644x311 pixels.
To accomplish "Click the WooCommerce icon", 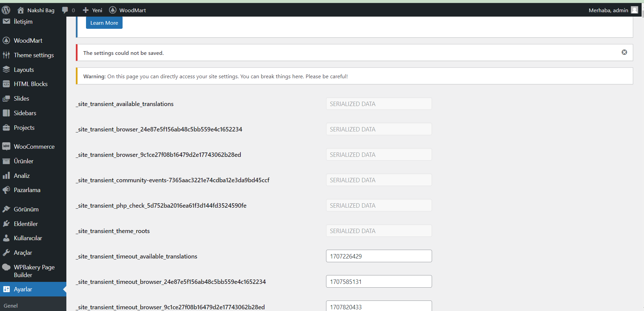I will (6, 146).
